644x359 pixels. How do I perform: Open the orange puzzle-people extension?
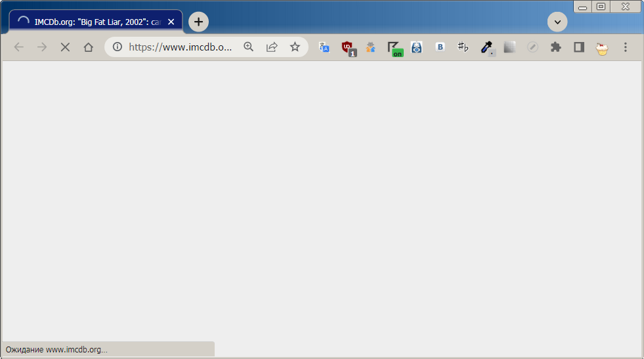(370, 47)
